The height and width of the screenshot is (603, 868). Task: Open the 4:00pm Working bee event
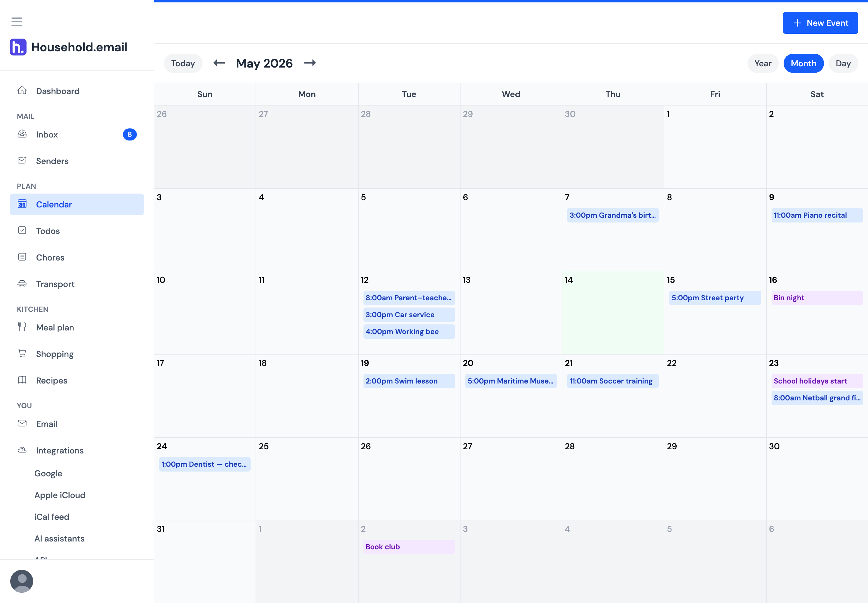tap(409, 332)
